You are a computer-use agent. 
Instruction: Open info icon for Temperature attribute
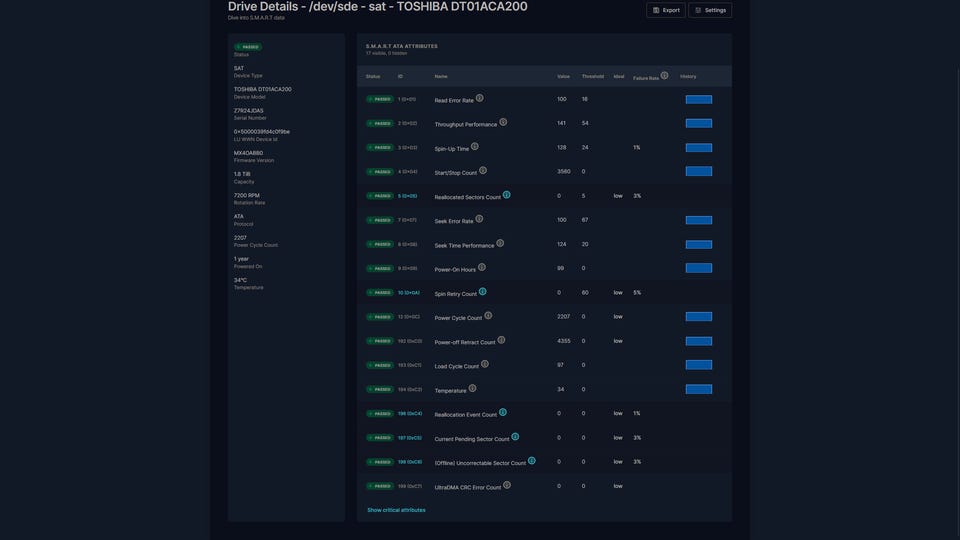(x=472, y=388)
